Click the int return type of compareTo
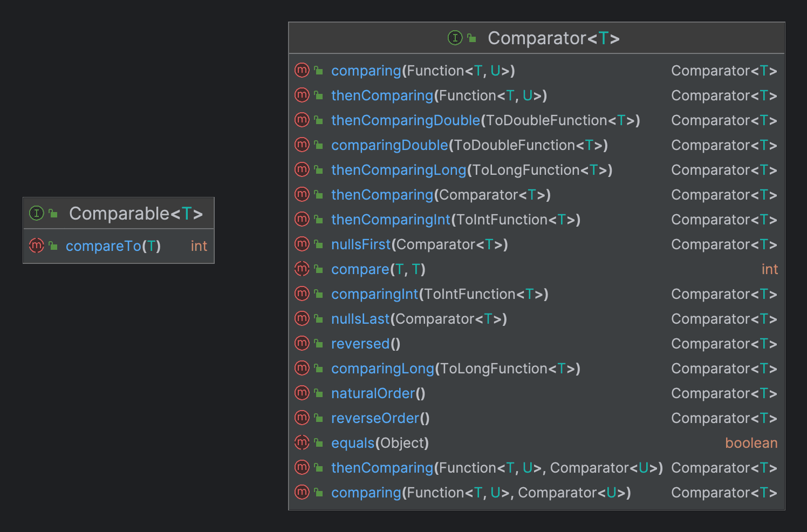This screenshot has width=807, height=532. (199, 246)
